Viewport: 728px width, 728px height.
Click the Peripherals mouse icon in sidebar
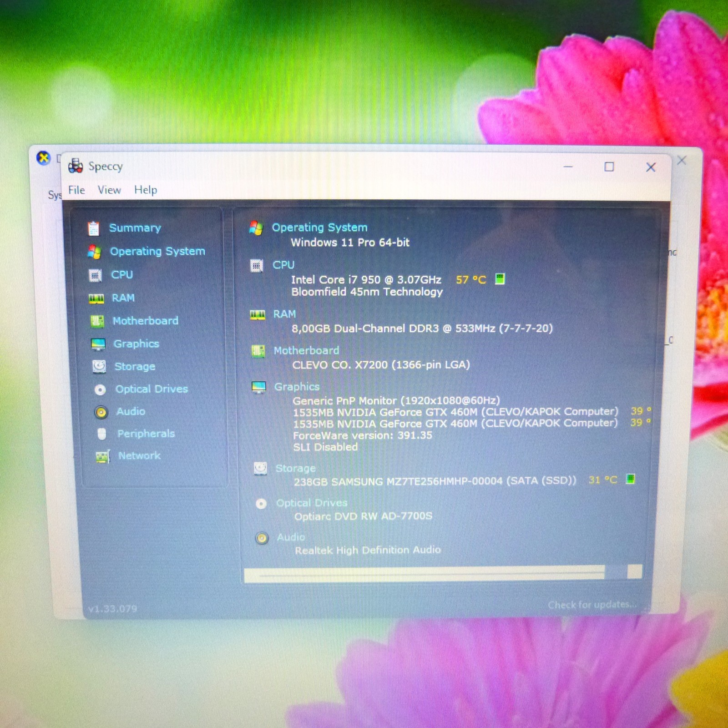(x=102, y=434)
